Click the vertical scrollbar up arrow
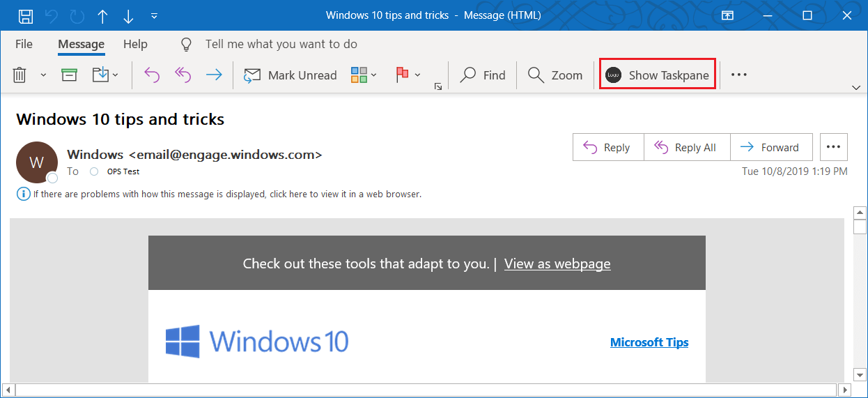The height and width of the screenshot is (398, 868). (860, 213)
